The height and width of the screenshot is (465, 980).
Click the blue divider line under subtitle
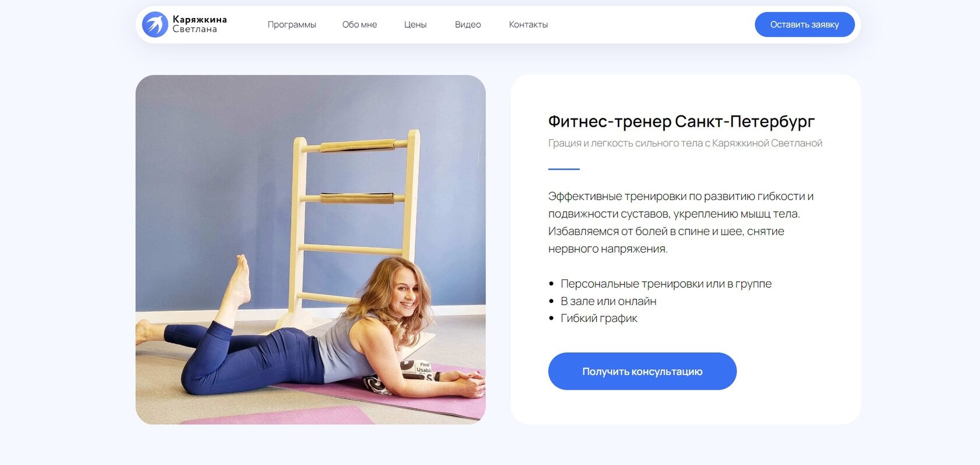pyautogui.click(x=564, y=169)
